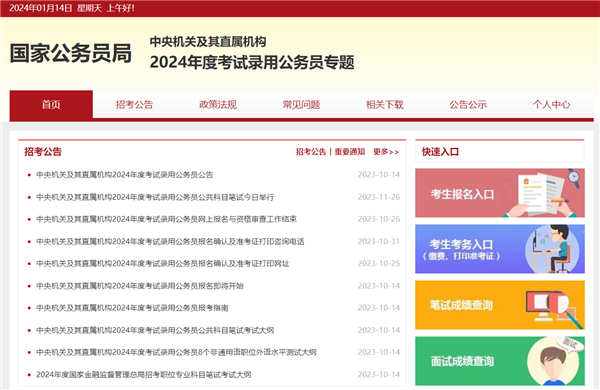The width and height of the screenshot is (600, 390).
Task: Switch to the 招考公告 navigation tab
Action: click(x=134, y=104)
